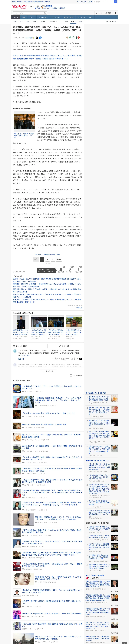The image size is (129, 644).
Task: Open the article photo of 伊周 and 道長
Action: 24,122
